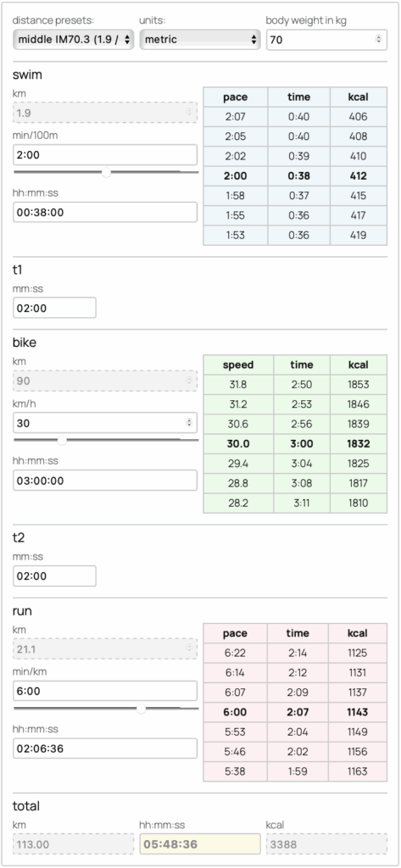Select bike table speed 30.6

tap(237, 424)
